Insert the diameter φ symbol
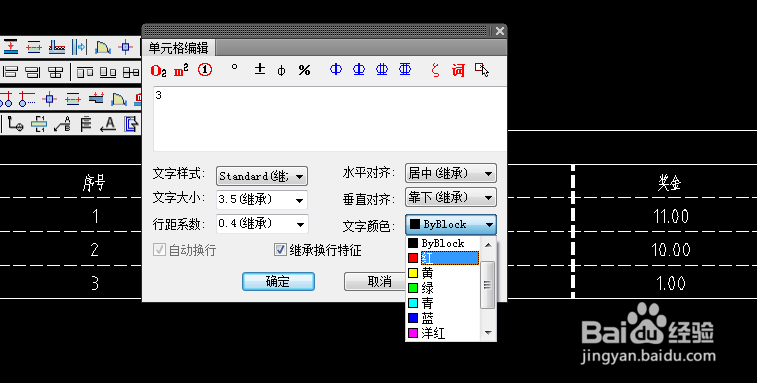This screenshot has height=383, width=757. pyautogui.click(x=281, y=71)
